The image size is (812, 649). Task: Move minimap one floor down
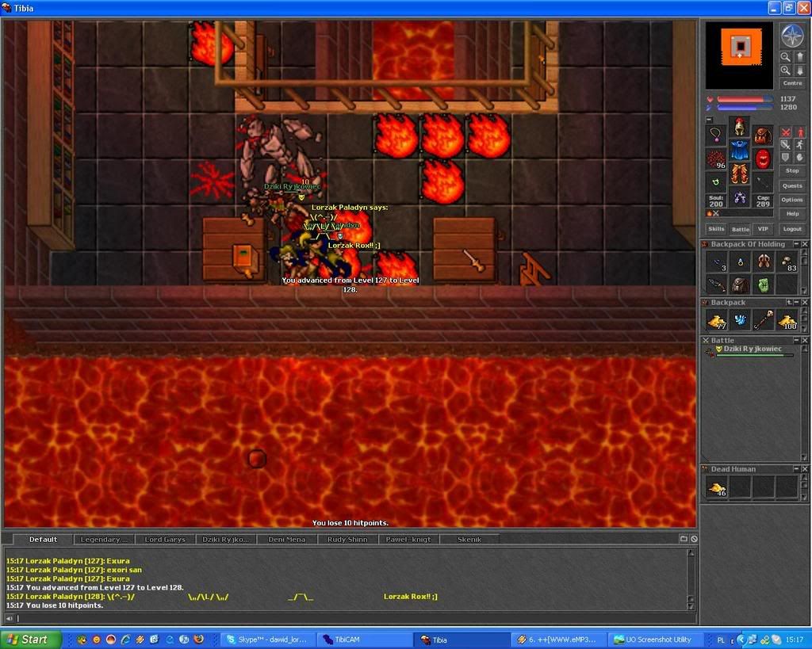pyautogui.click(x=799, y=71)
